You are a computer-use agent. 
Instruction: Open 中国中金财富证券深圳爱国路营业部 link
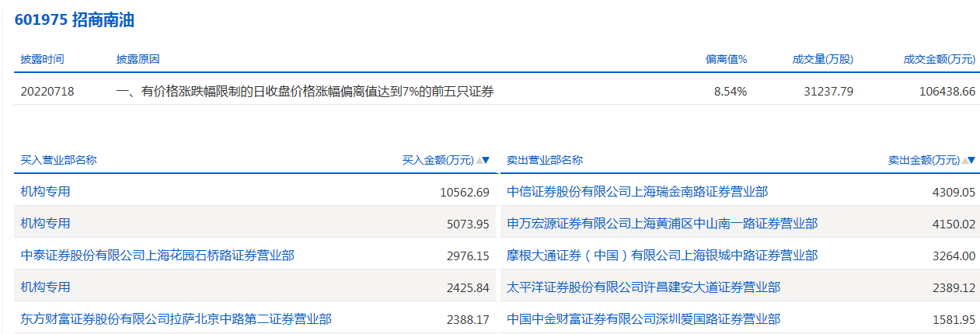[643, 318]
